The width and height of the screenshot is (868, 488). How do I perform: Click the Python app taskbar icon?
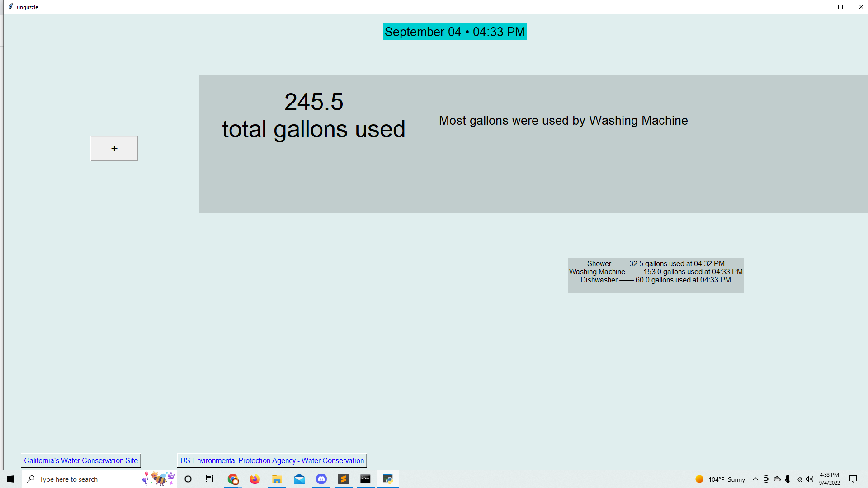point(387,479)
